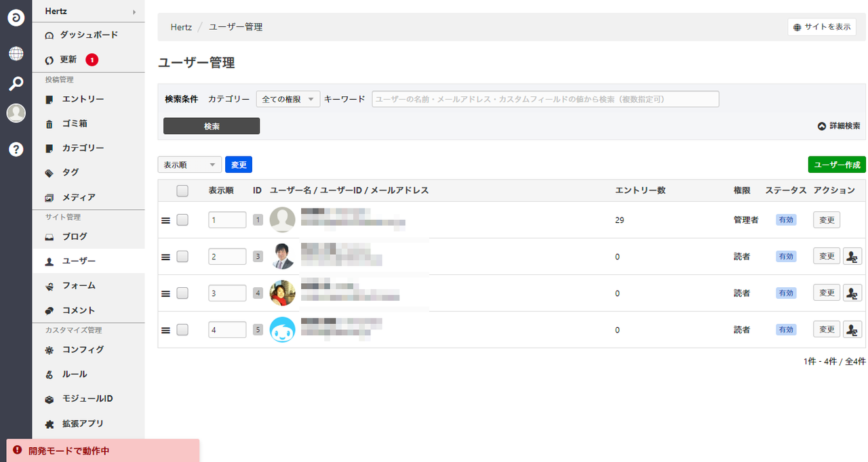Toggle the select-all checkbox in table header
Screen dimensions: 868x462
pyautogui.click(x=182, y=191)
